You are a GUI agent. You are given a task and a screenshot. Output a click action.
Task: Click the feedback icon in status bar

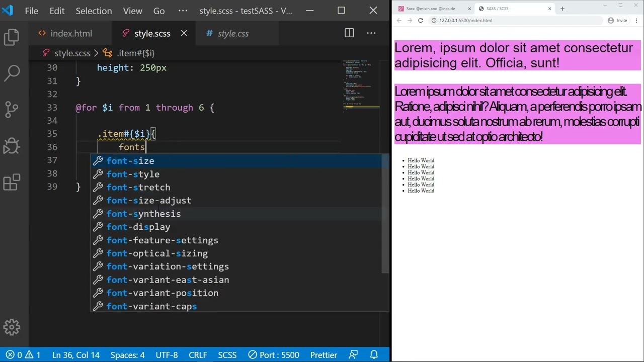point(353,355)
